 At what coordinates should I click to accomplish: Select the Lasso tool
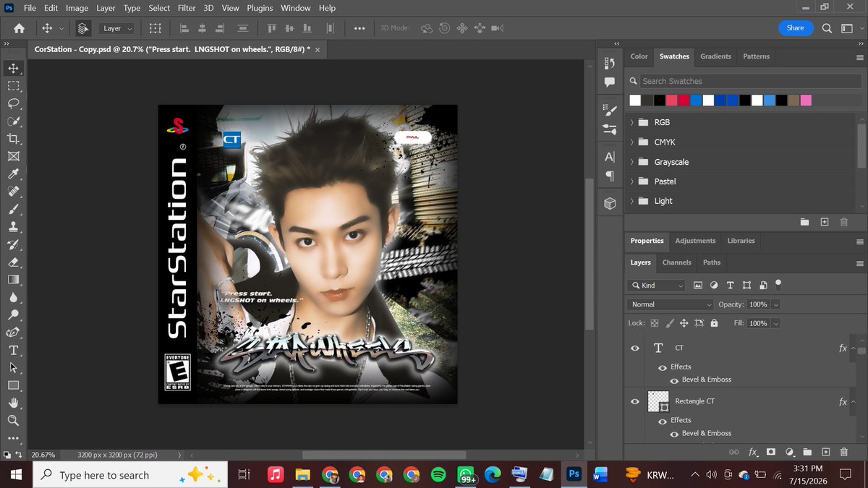(13, 103)
